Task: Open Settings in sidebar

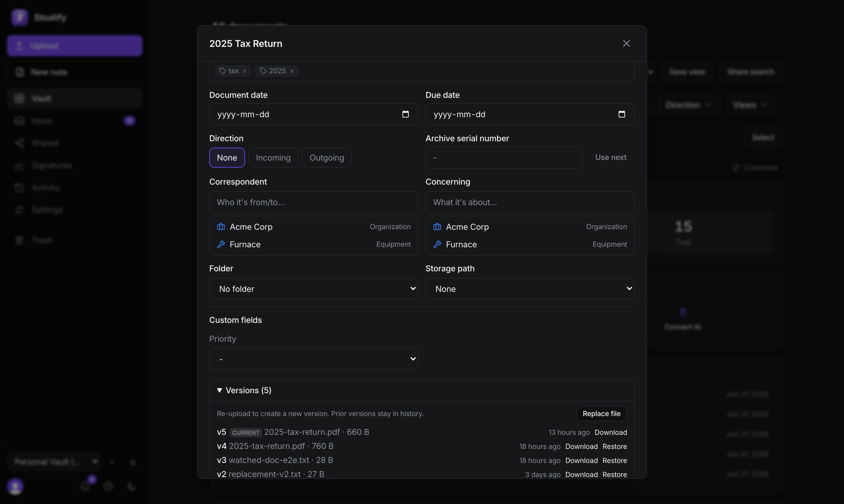Action: (x=74, y=210)
